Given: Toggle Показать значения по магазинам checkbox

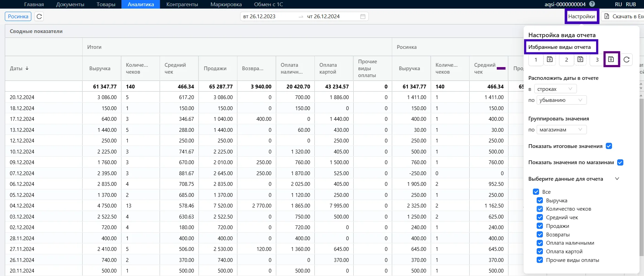Looking at the screenshot, I should [x=620, y=162].
